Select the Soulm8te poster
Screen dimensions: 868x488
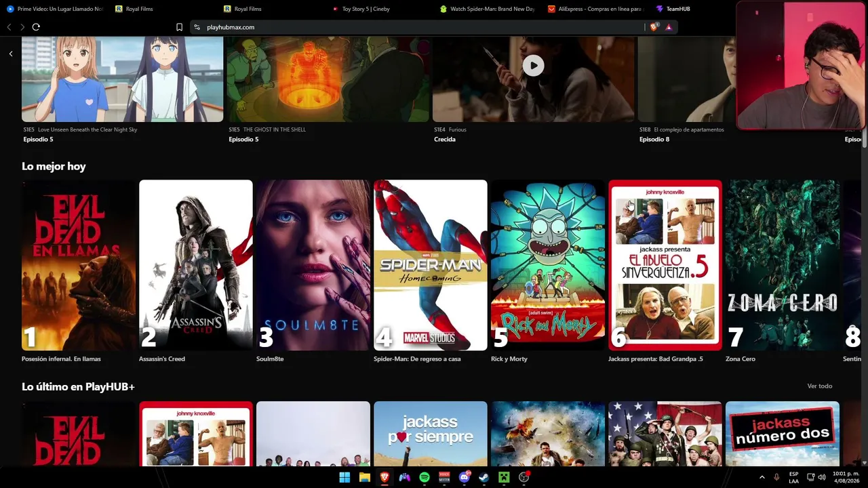[x=313, y=265]
